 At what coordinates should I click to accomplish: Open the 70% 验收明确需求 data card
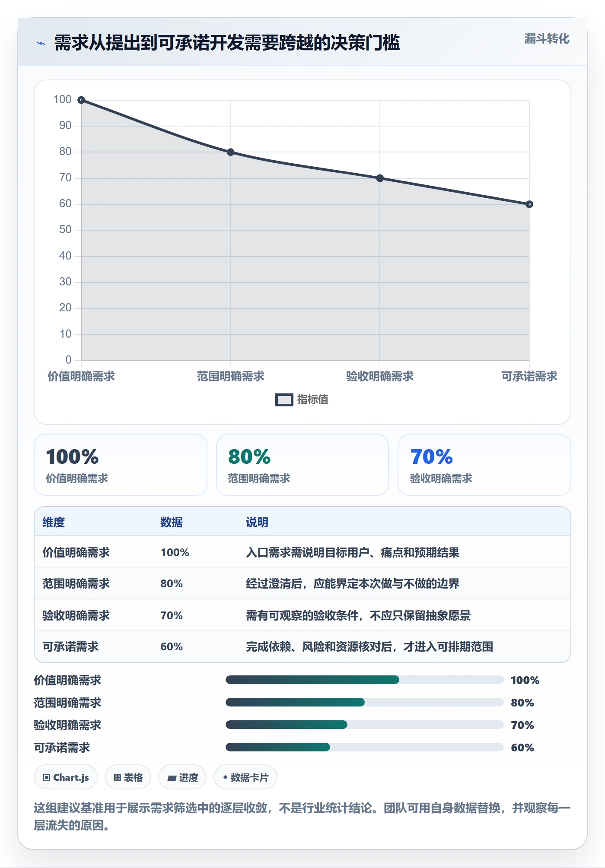[484, 465]
